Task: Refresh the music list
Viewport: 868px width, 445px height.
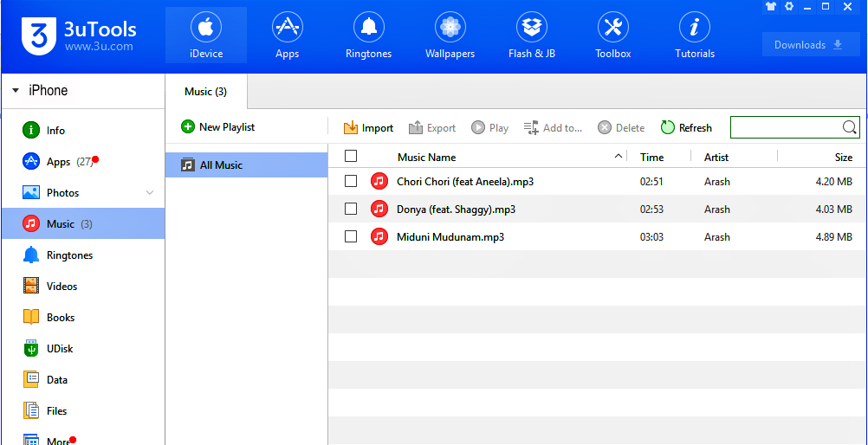Action: (686, 128)
